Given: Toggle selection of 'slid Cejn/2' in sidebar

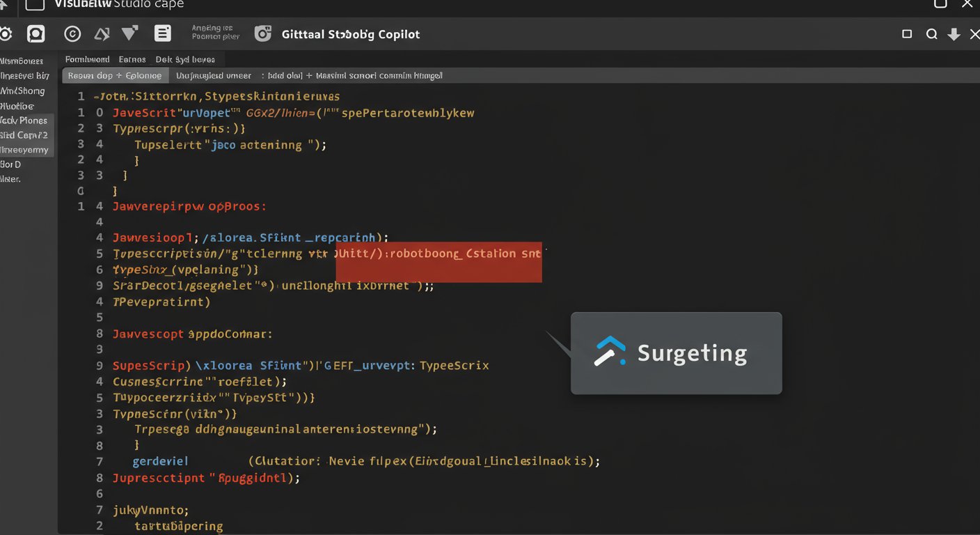Looking at the screenshot, I should [x=26, y=134].
